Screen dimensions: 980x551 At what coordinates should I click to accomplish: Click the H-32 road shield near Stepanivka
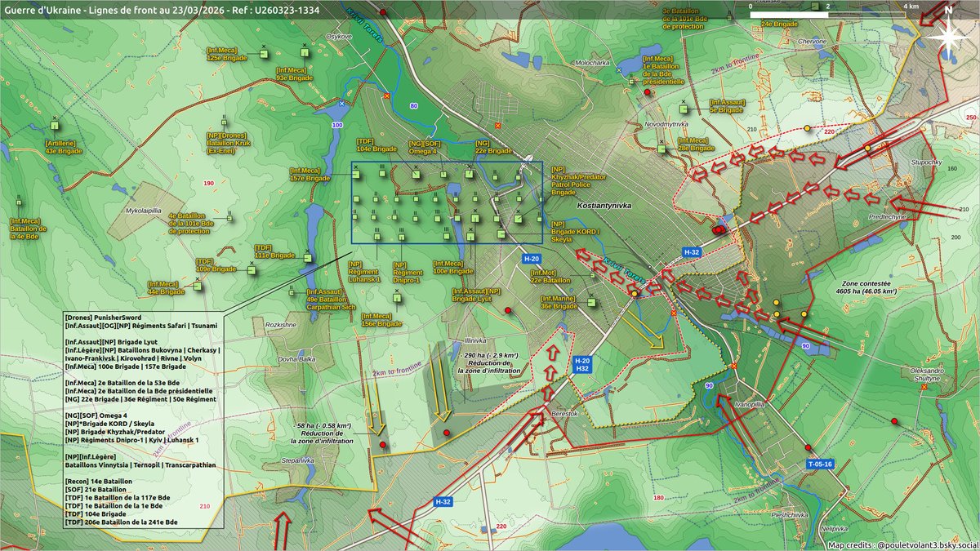coord(443,500)
